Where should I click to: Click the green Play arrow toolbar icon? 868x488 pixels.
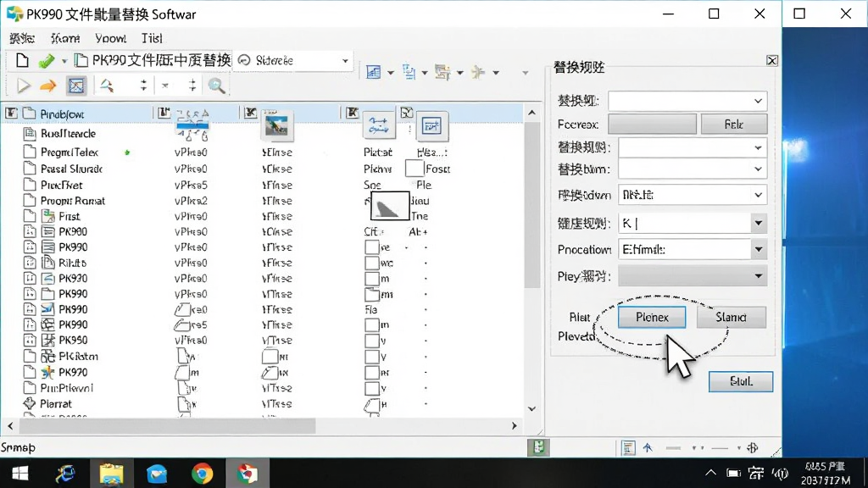(x=23, y=86)
